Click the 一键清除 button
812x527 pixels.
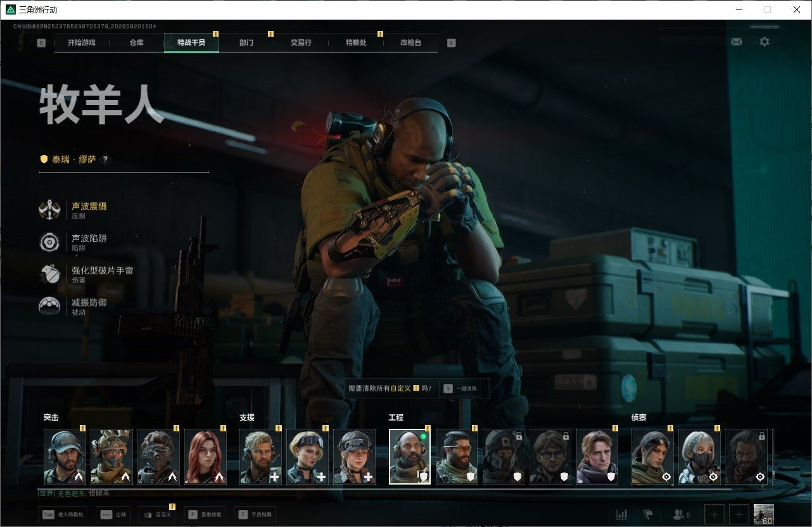tap(461, 388)
